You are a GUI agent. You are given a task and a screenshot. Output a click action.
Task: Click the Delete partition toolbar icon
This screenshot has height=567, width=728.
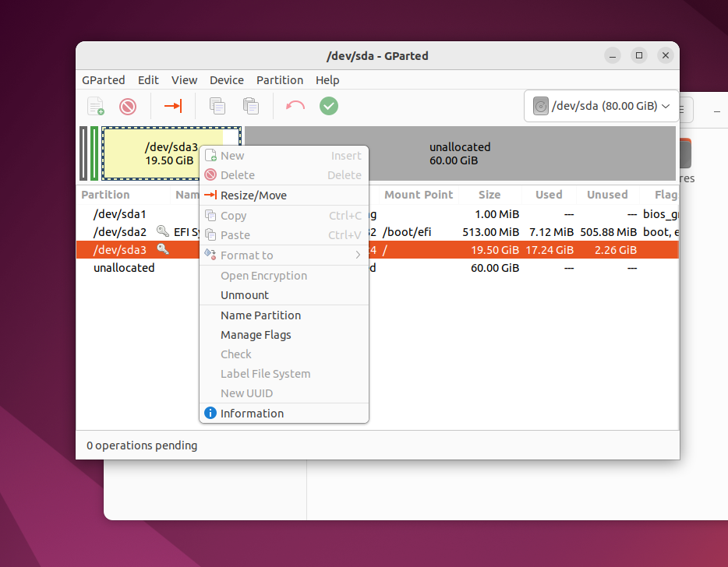point(128,106)
